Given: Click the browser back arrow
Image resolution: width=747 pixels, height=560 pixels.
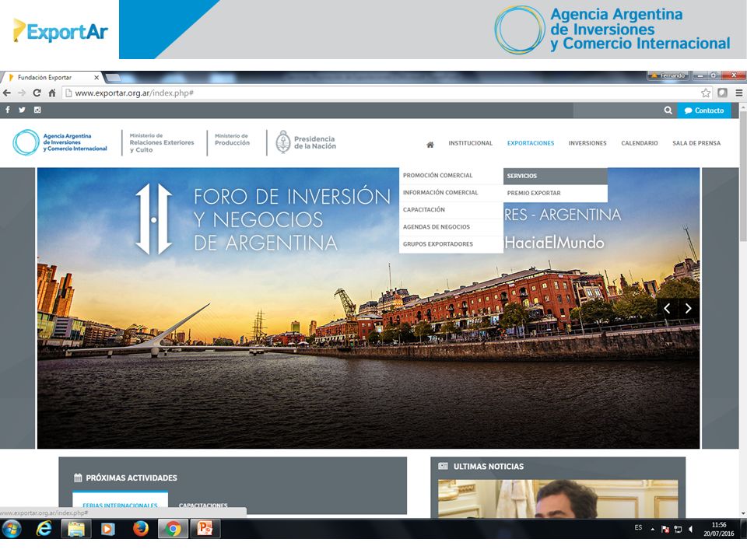Looking at the screenshot, I should point(7,93).
